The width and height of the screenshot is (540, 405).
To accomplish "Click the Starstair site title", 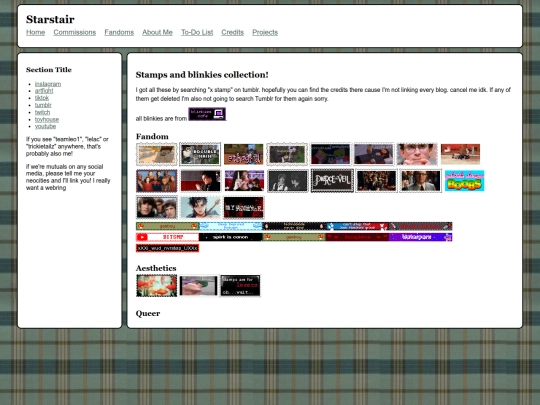I will click(50, 19).
